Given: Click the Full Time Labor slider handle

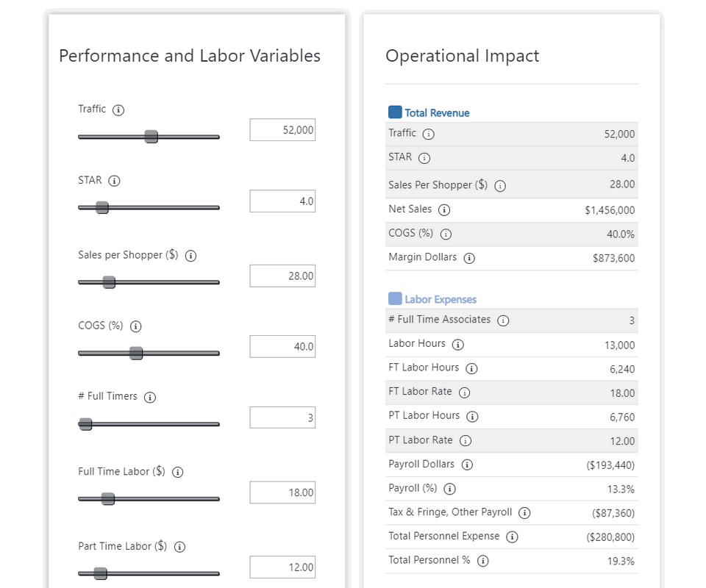Looking at the screenshot, I should point(107,499).
